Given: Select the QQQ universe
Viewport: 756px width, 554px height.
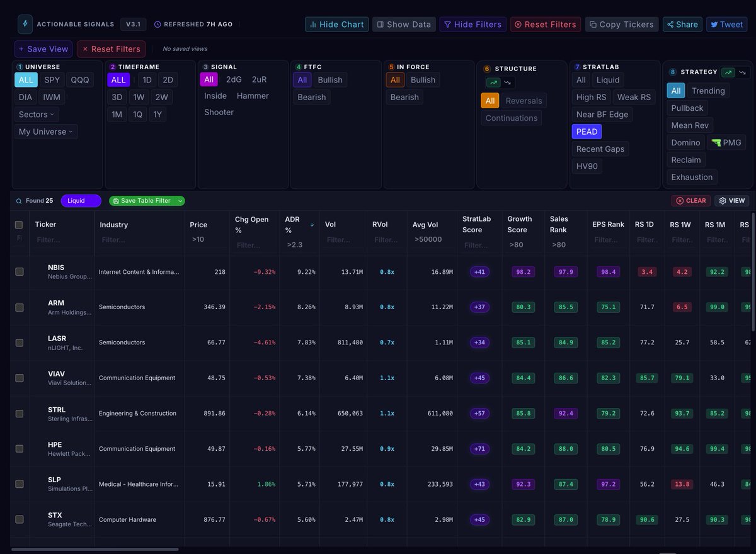Looking at the screenshot, I should (80, 80).
